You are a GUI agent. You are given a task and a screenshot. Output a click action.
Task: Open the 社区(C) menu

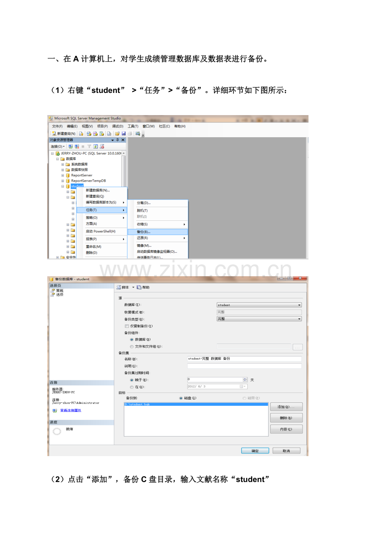point(164,126)
